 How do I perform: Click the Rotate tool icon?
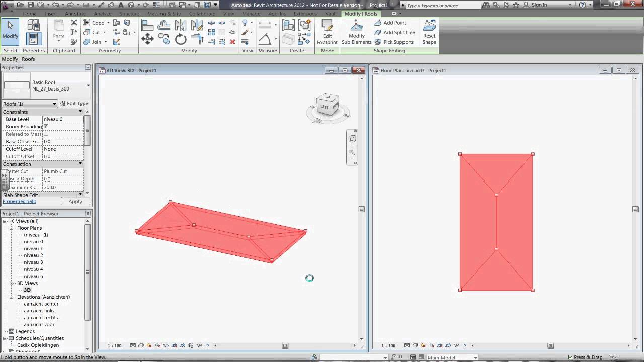click(181, 39)
